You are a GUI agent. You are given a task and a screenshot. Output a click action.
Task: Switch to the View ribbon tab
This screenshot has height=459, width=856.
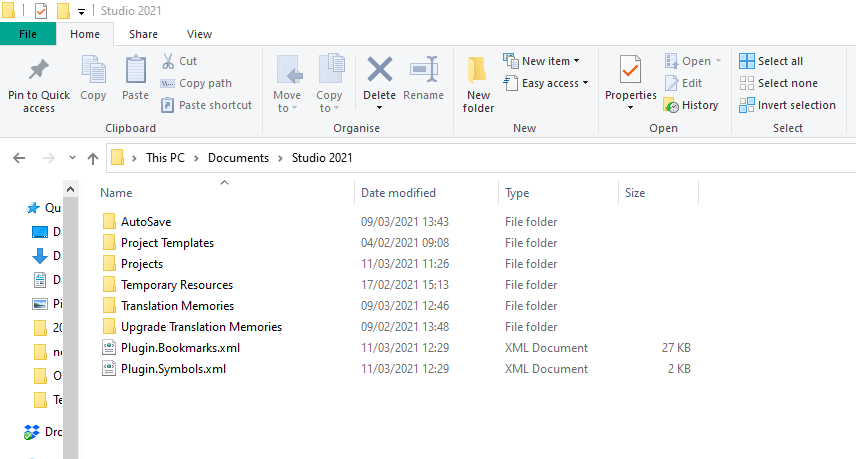(x=199, y=34)
